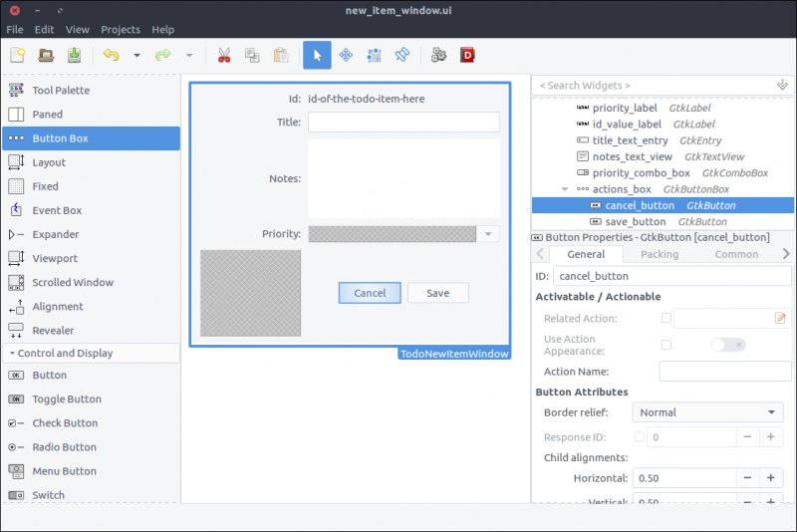797x532 pixels.
Task: Increase the Horizontal alignment with plus button
Action: [770, 478]
